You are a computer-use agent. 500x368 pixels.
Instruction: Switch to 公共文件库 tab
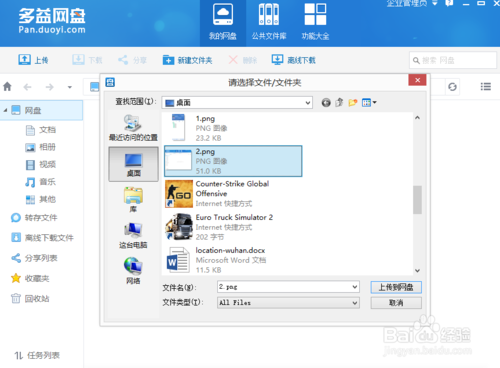coord(269,23)
